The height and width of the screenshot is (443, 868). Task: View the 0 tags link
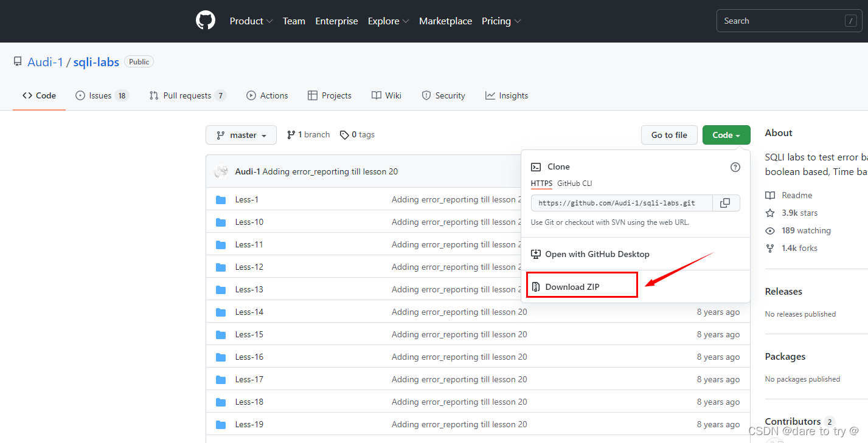click(x=357, y=135)
